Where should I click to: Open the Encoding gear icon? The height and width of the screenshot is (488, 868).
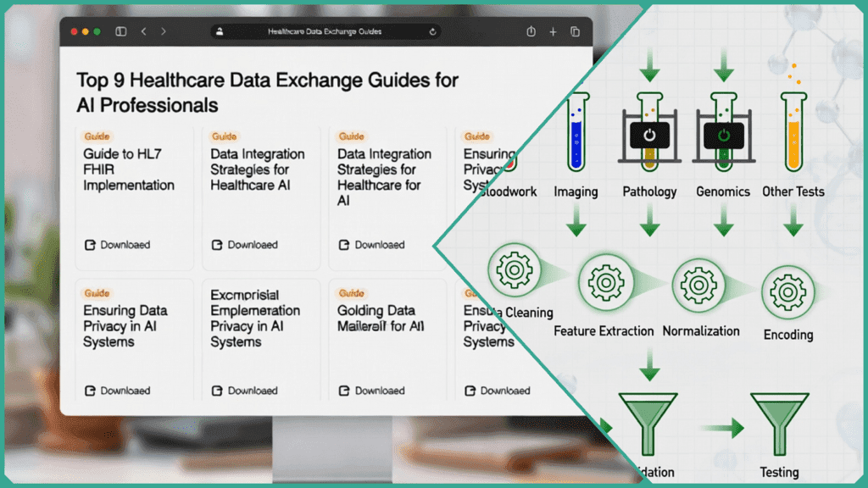(x=788, y=291)
